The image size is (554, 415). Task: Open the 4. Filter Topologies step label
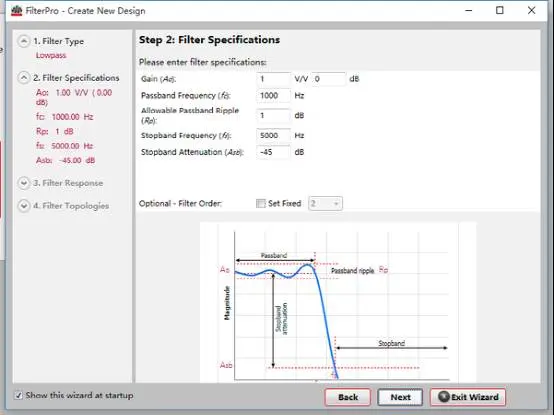[x=71, y=206]
